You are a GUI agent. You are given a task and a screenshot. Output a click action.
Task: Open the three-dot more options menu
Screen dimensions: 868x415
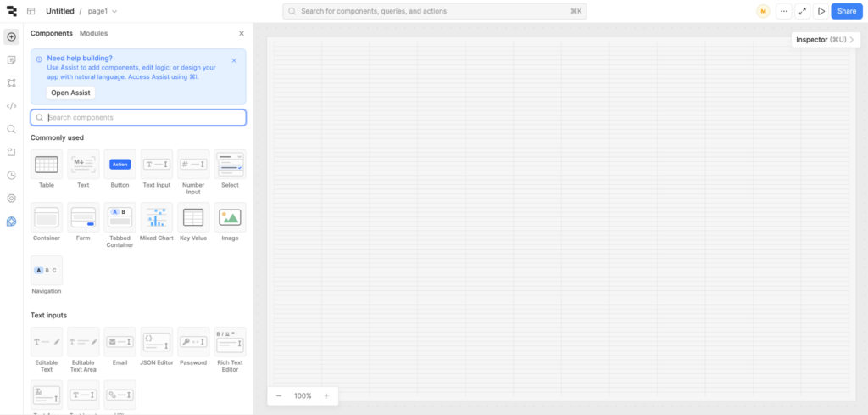(783, 11)
